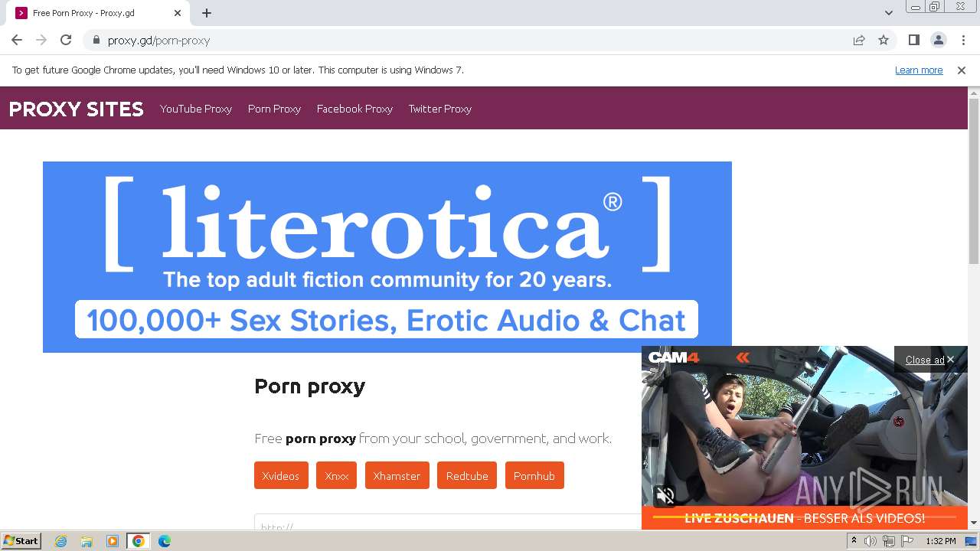Open network status tray icon
Viewport: 980px width, 551px height.
888,541
